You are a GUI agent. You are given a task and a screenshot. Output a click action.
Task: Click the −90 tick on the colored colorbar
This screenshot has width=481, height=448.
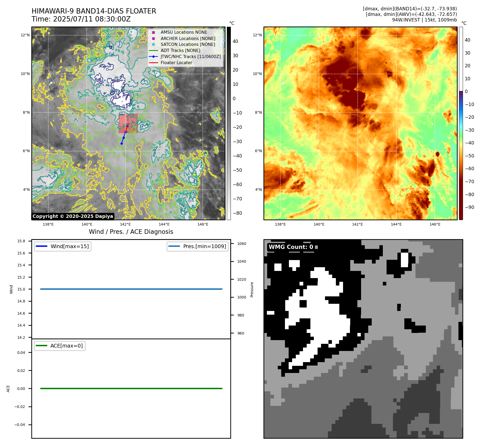470,207
